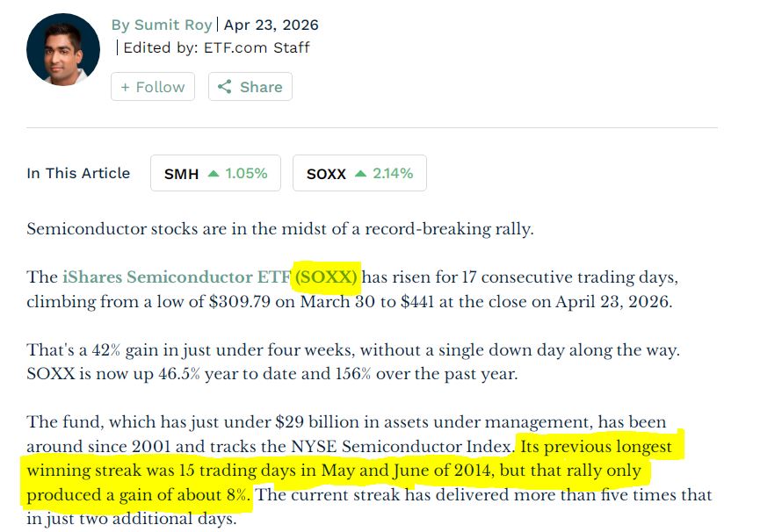Screen dimensions: 782x532
Task: Click the green up arrow next to SOXX
Action: tap(359, 174)
